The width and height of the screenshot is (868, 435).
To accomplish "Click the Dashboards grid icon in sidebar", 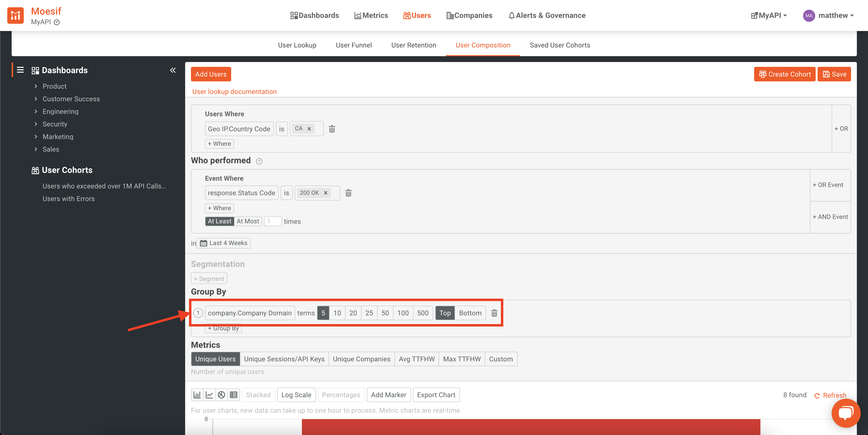I will (x=35, y=70).
